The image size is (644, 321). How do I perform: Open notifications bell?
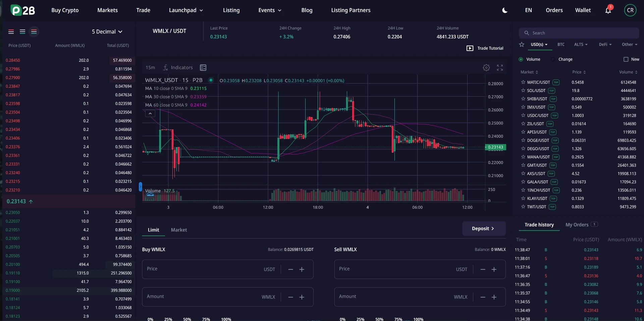(x=608, y=10)
